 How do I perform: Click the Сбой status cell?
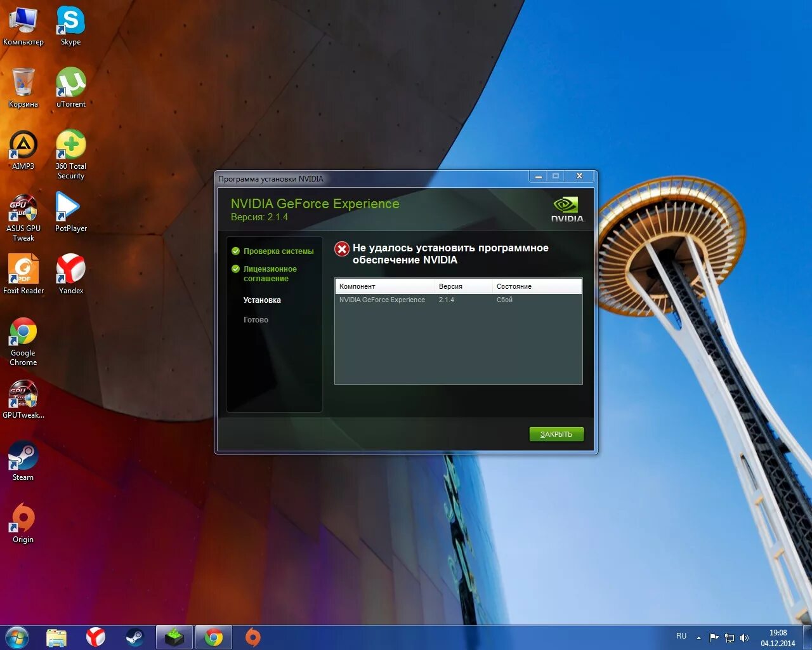coord(504,300)
